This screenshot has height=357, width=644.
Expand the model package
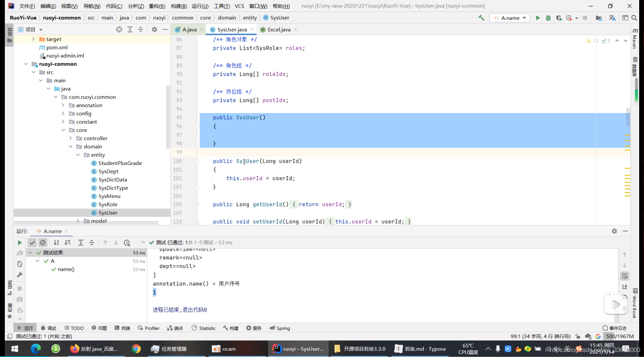[78, 221]
